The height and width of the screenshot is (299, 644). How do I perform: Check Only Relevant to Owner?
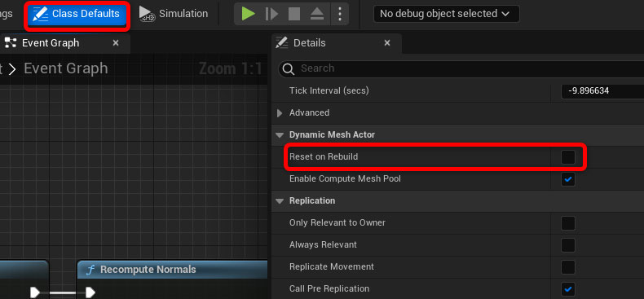pyautogui.click(x=568, y=223)
